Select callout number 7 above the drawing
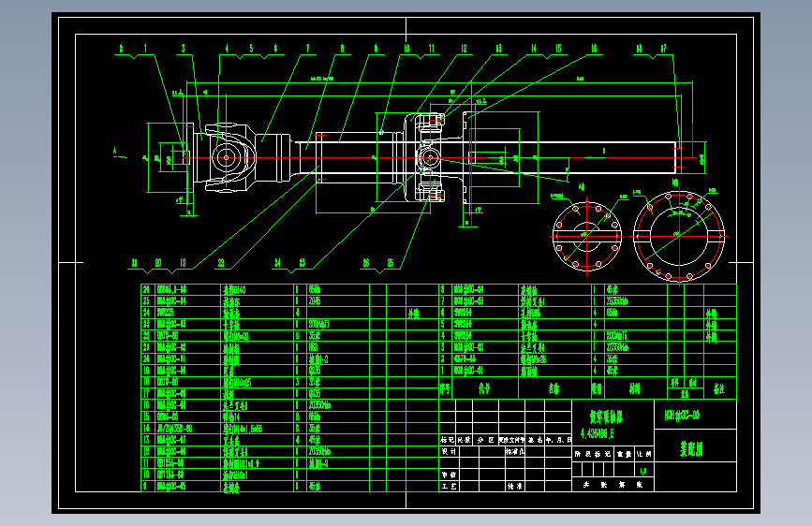Image resolution: width=812 pixels, height=526 pixels. pos(307,49)
